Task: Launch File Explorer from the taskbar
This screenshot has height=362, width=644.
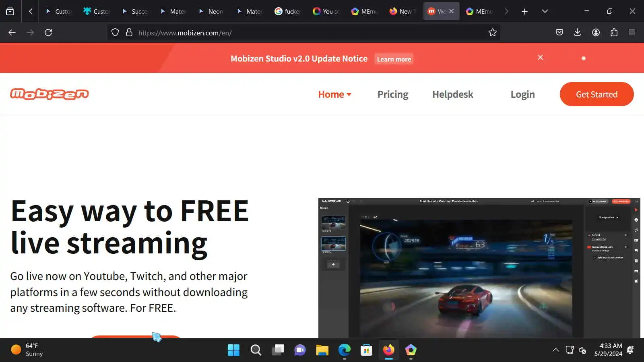Action: tap(322, 350)
